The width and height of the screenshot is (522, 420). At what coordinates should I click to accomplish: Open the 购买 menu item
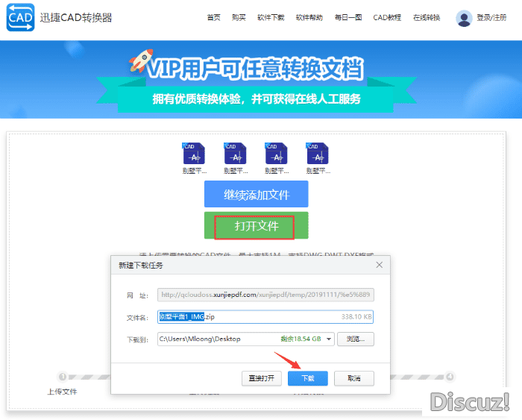[239, 18]
